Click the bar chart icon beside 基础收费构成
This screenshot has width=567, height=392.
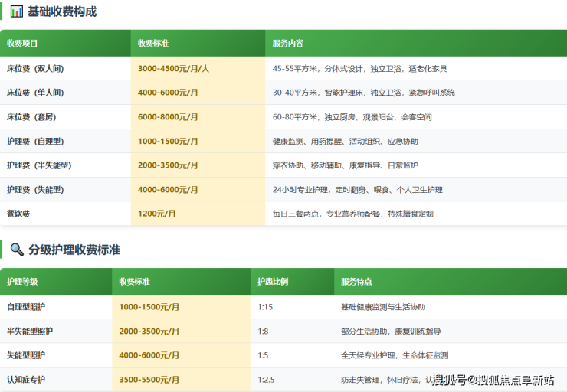(16, 11)
